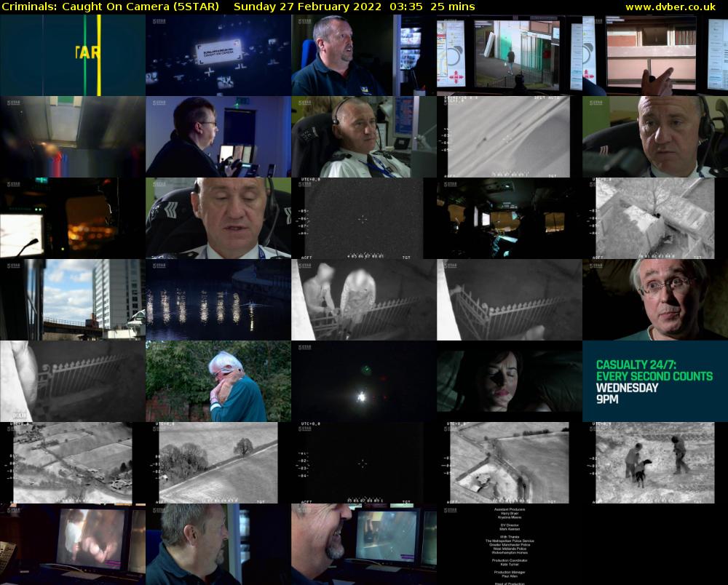Click the sleeping woman thumbnail
728x585 pixels.
(509, 381)
